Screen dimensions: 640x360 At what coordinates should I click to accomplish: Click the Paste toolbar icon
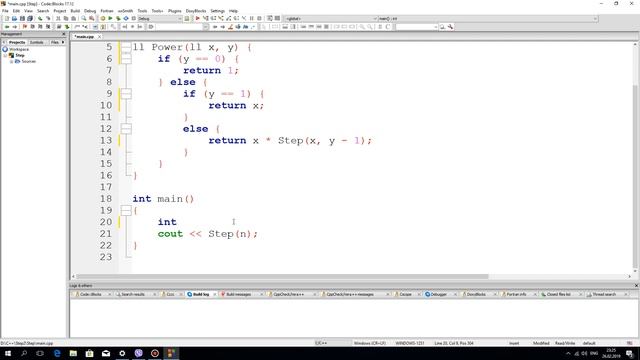73,18
